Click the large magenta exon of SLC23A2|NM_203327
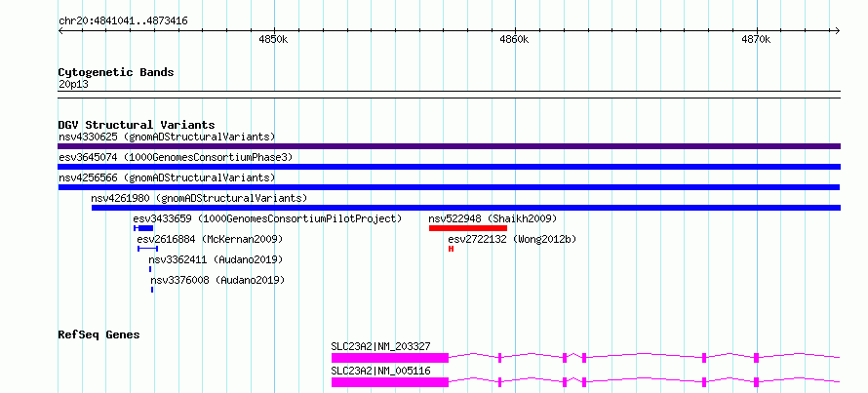This screenshot has height=393, width=868. (390, 358)
